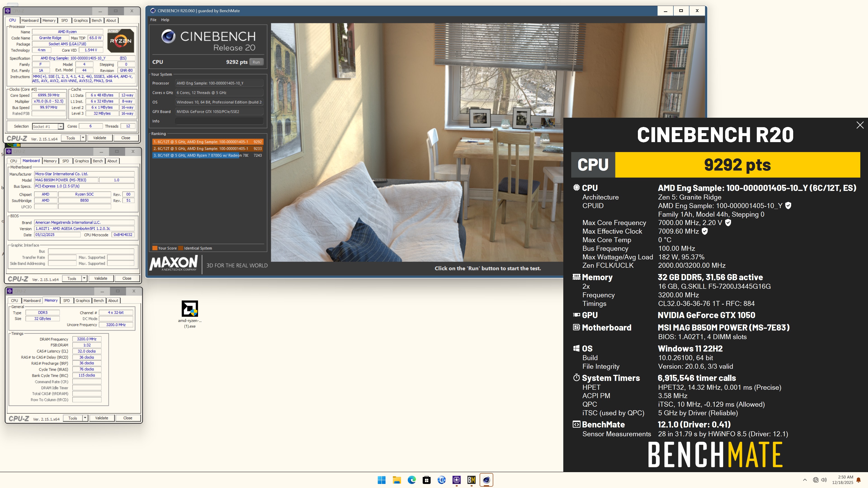The height and width of the screenshot is (488, 868).
Task: Open volume speaker tray icon
Action: (824, 480)
